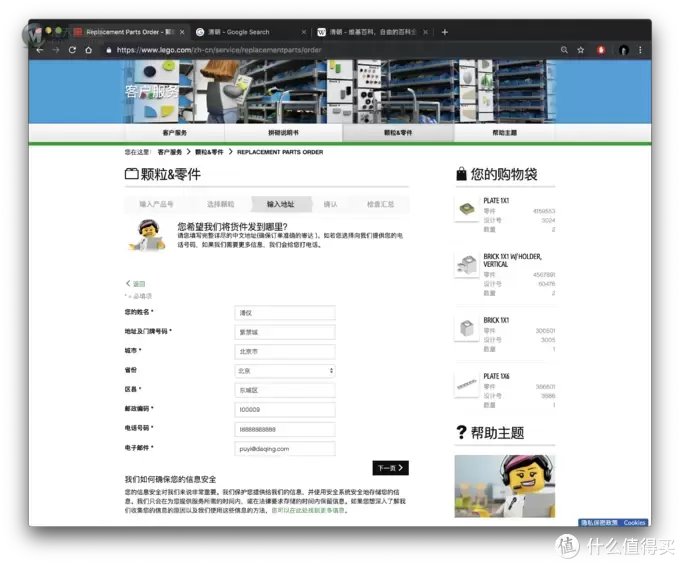Image resolution: width=680 pixels, height=564 pixels.
Task: Click the 您的姓名 name field
Action: tap(285, 313)
